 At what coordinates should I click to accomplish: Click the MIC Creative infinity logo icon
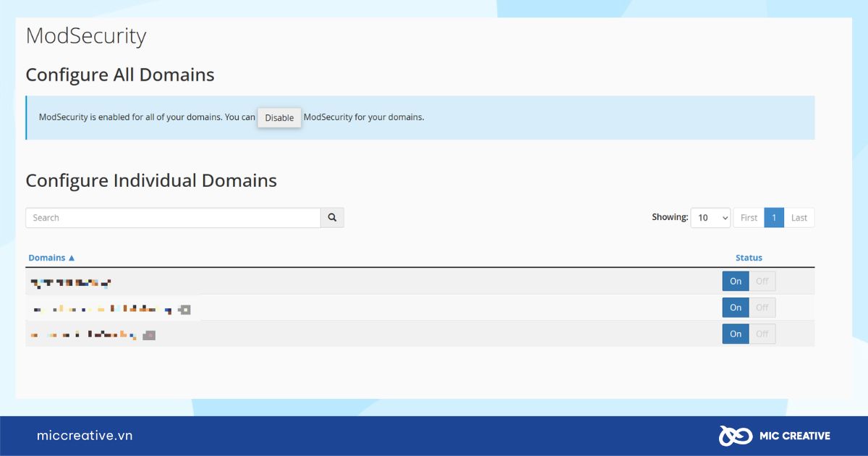coord(736,436)
